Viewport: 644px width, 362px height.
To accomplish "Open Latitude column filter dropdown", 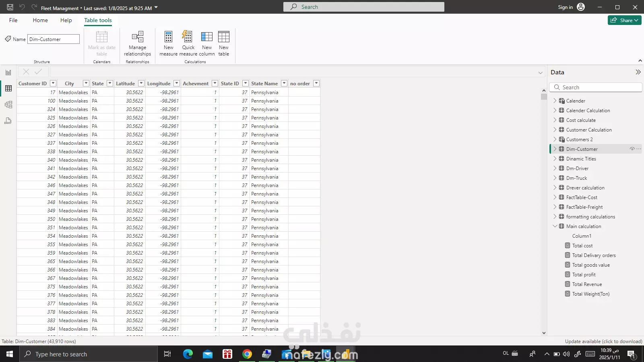I will (141, 83).
